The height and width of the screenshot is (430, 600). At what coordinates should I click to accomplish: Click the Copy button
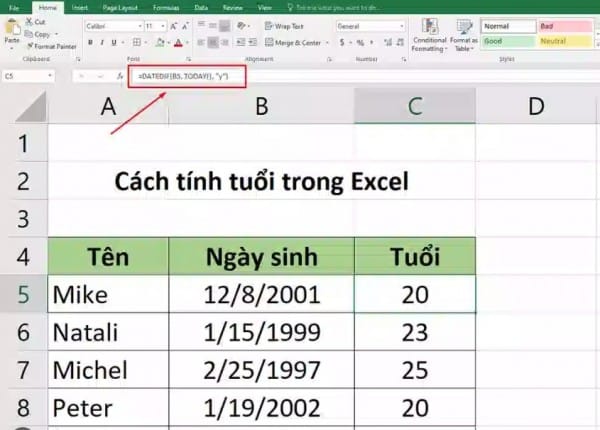(38, 34)
